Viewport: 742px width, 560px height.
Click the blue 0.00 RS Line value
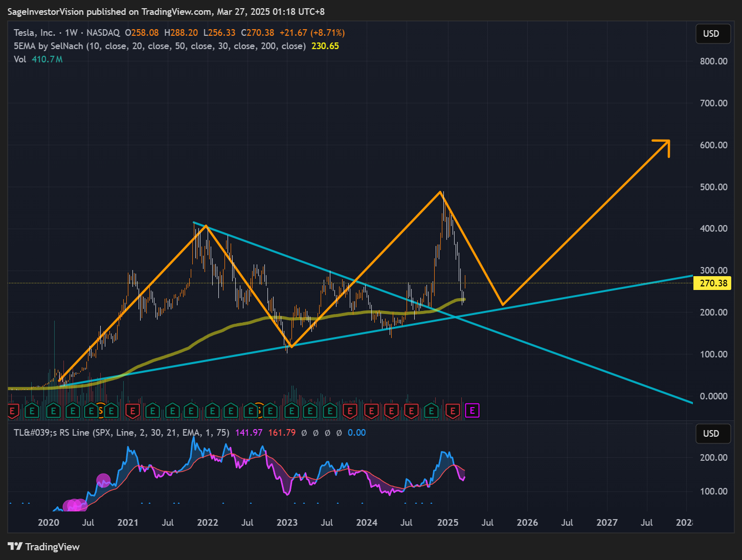tap(357, 433)
